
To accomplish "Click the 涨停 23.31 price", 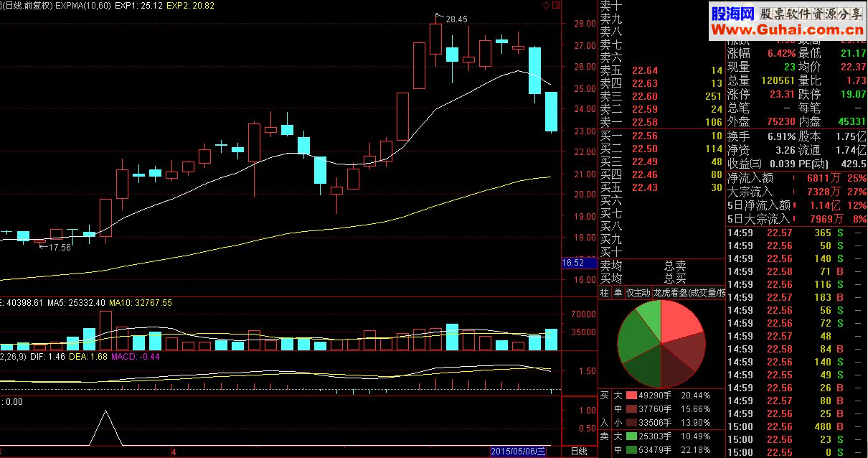I will click(782, 94).
